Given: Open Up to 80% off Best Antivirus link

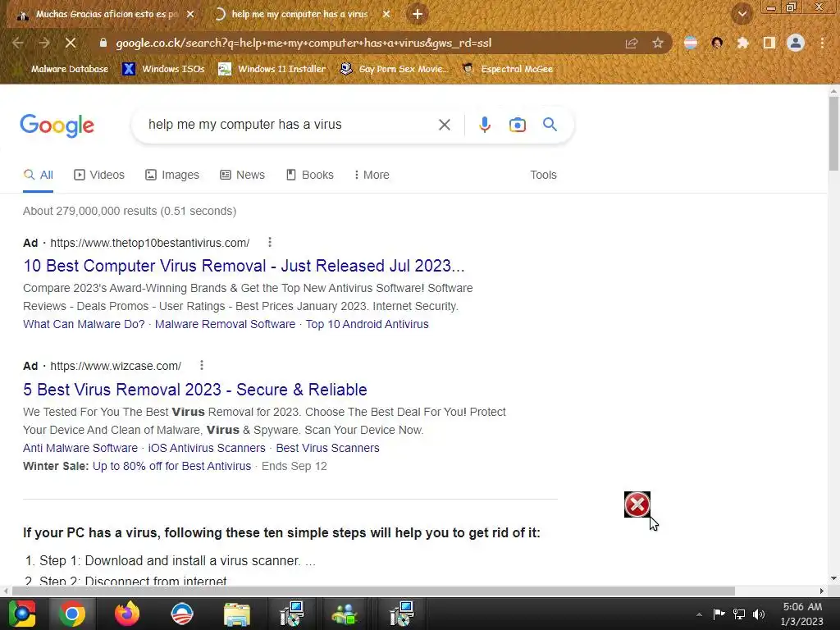Looking at the screenshot, I should (172, 467).
